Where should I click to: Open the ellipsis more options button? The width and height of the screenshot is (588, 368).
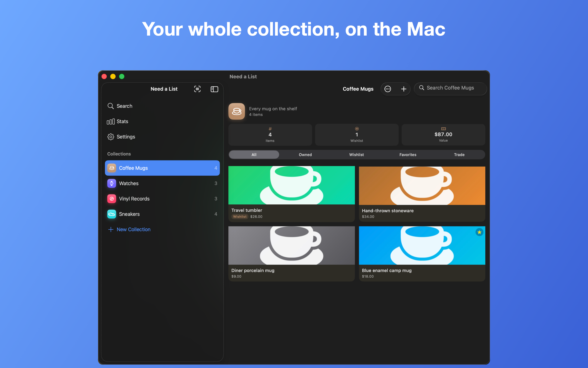tap(388, 89)
